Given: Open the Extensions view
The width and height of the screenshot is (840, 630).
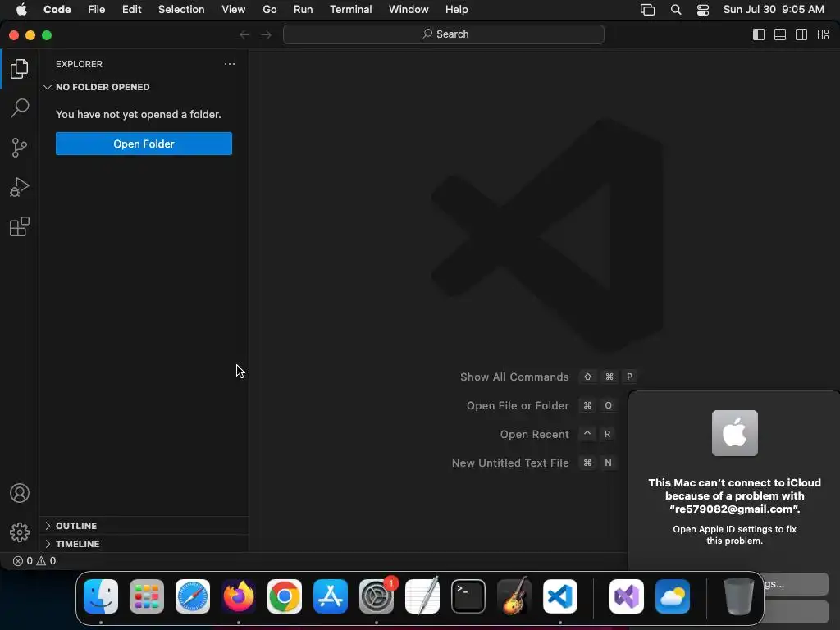Looking at the screenshot, I should click(20, 226).
